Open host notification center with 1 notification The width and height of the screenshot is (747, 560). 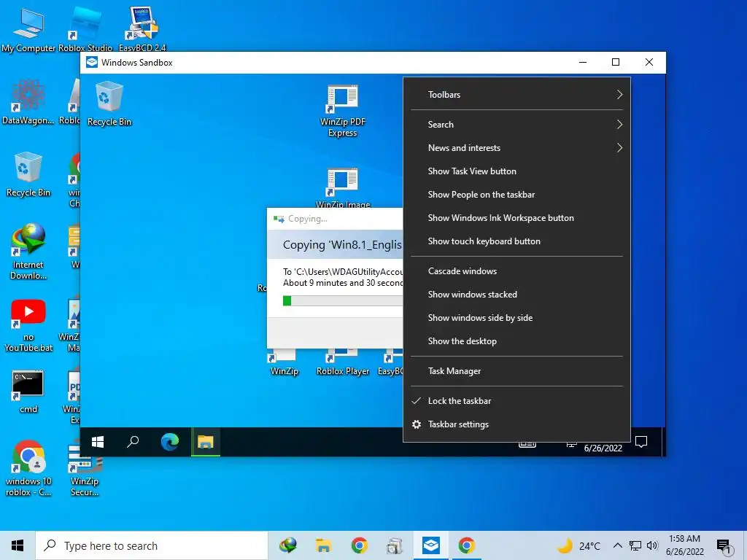(724, 547)
